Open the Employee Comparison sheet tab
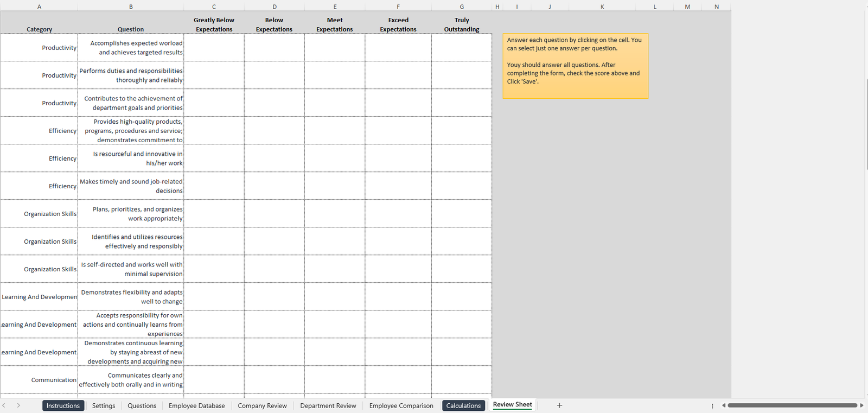Image resolution: width=868 pixels, height=413 pixels. [x=401, y=406]
